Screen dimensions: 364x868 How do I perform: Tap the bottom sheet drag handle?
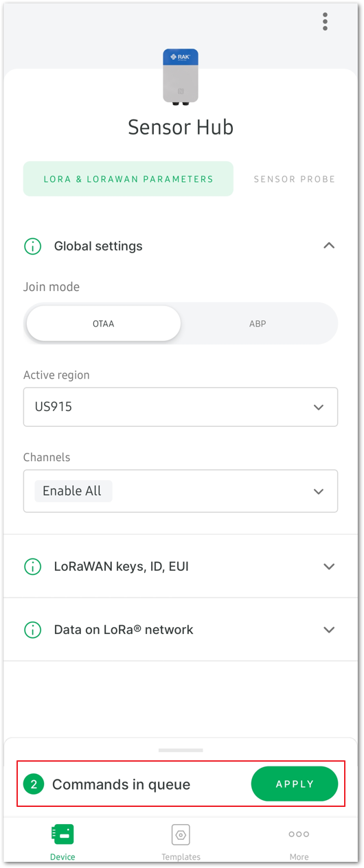(181, 750)
